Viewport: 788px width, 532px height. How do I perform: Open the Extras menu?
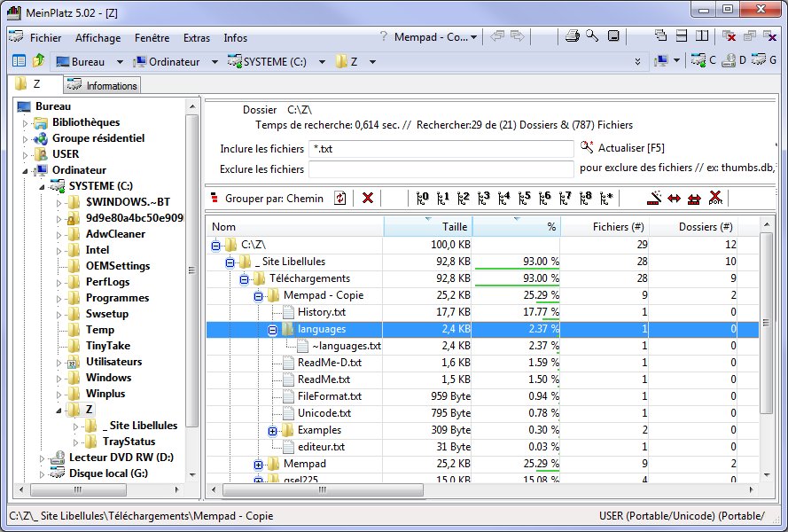197,38
